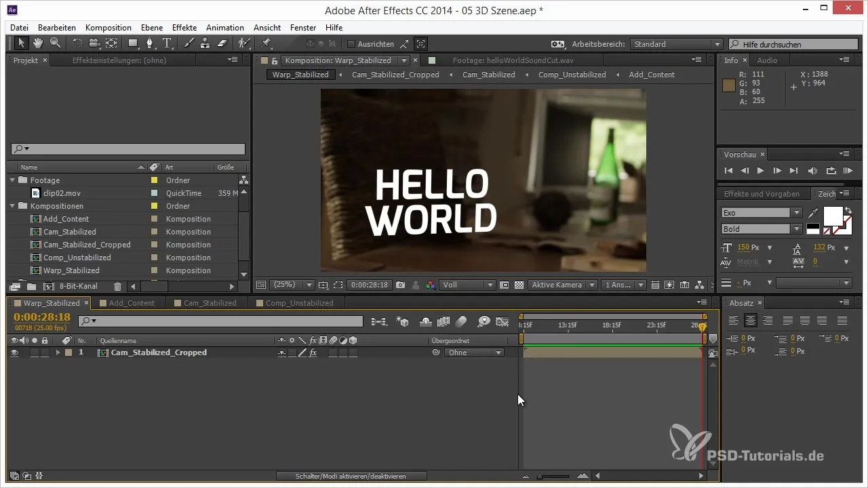
Task: Open the Komposition menu
Action: tap(108, 28)
